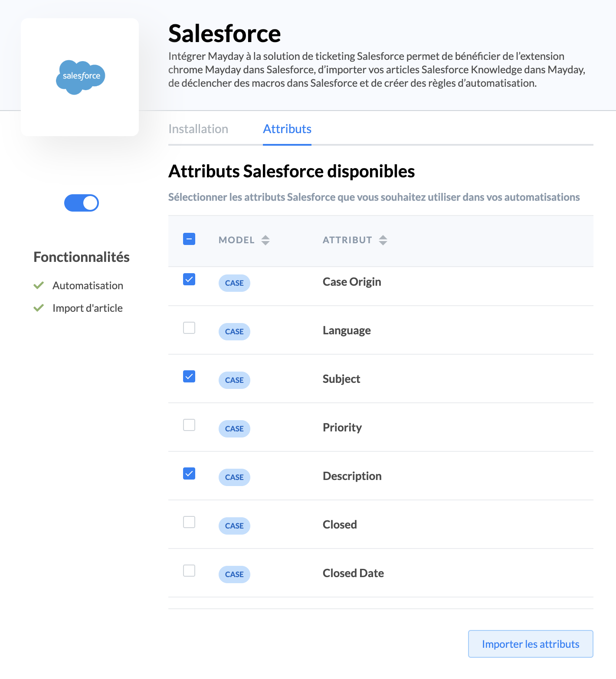Screen dimensions: 616x679
Task: Uncheck the Description attribute
Action: click(x=189, y=473)
